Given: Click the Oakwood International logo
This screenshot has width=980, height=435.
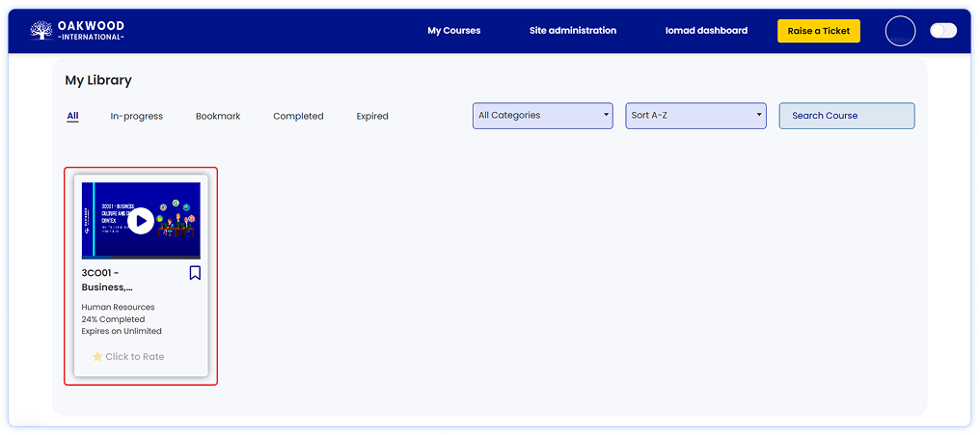Looking at the screenshot, I should (x=77, y=31).
